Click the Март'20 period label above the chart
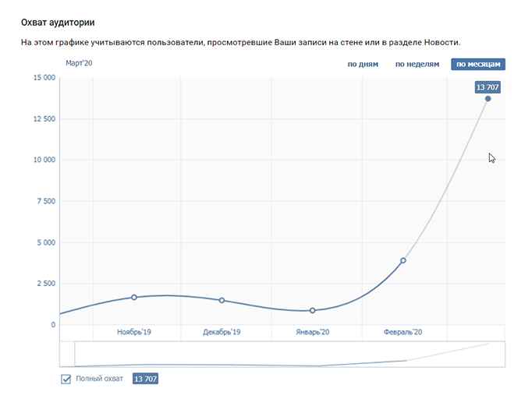Screen dimensions: 532x399 (x=78, y=62)
